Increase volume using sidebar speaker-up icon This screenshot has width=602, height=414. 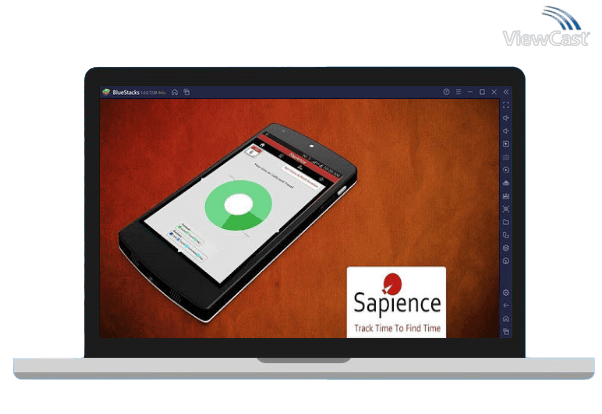click(506, 118)
